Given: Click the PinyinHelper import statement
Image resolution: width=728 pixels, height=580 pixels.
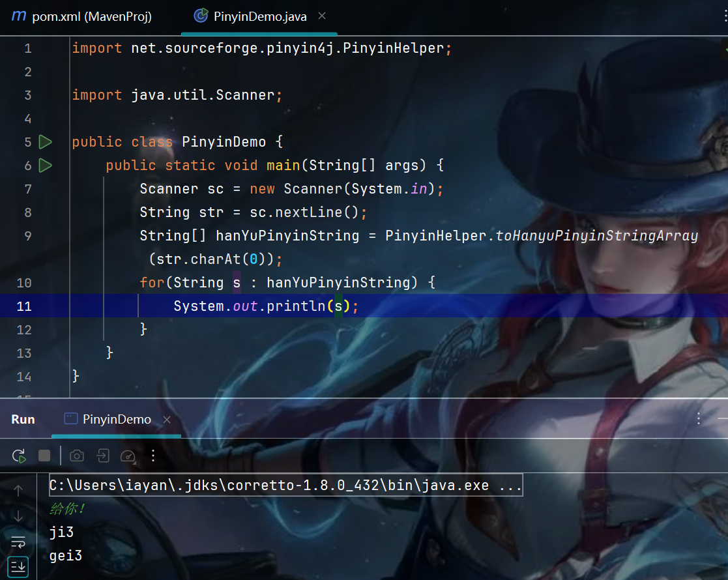Looking at the screenshot, I should click(262, 48).
